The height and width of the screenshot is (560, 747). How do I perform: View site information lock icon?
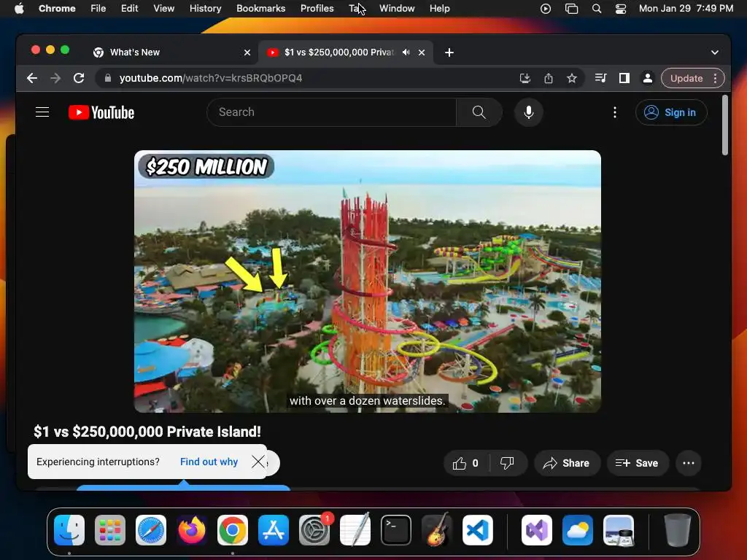(108, 78)
